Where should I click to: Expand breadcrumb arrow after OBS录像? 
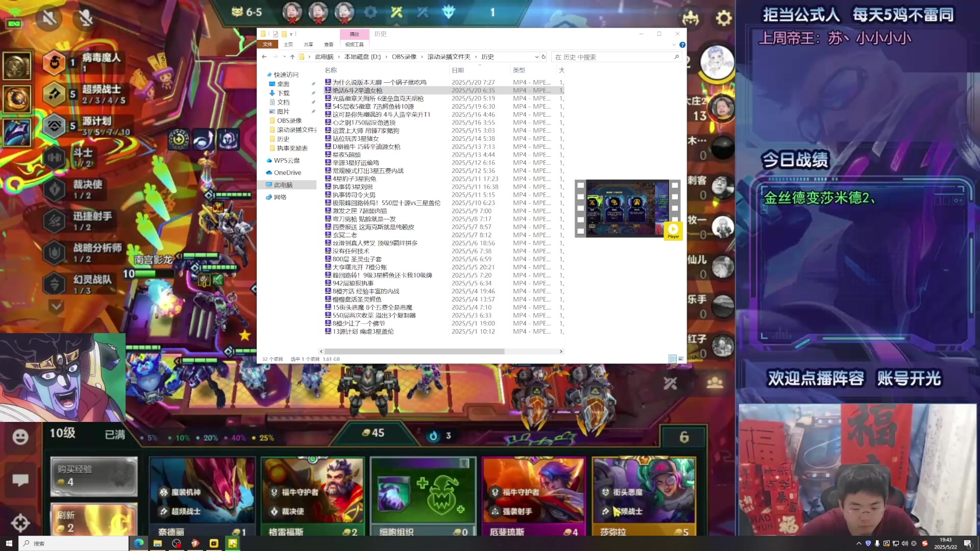(422, 57)
